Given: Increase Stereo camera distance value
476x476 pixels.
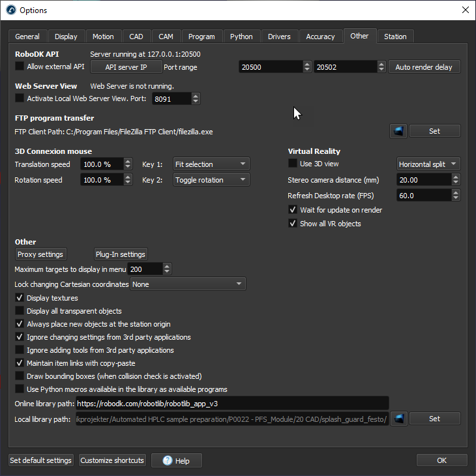Looking at the screenshot, I should tap(455, 177).
